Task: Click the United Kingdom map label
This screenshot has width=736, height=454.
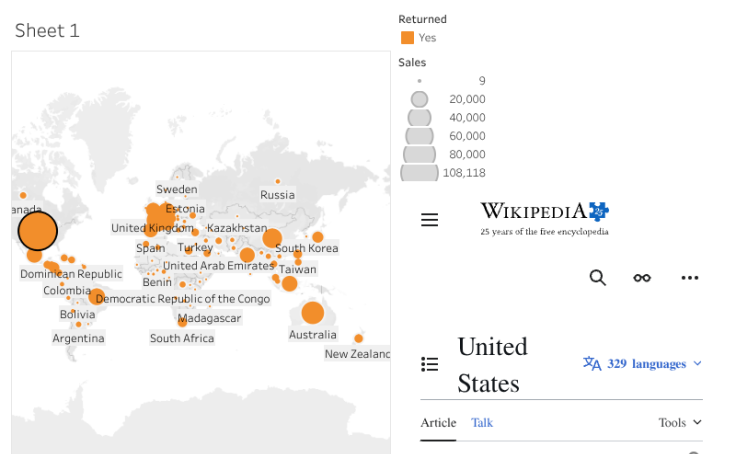Action: click(x=152, y=228)
